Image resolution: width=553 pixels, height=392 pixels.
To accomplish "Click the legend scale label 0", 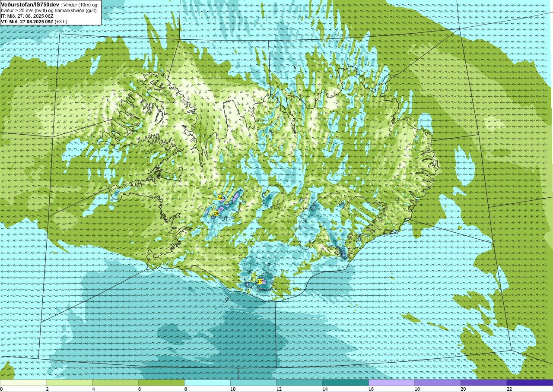I will (1, 389).
